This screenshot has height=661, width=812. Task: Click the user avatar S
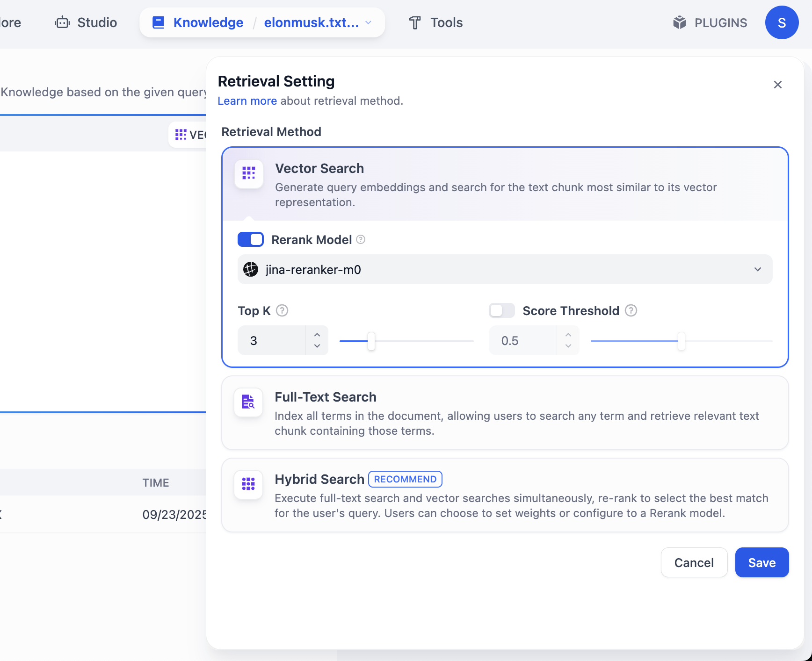click(782, 22)
